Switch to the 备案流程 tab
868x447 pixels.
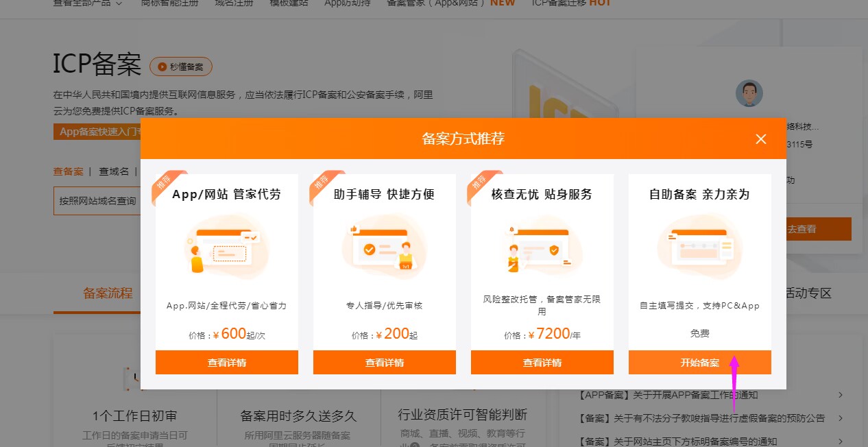[x=108, y=293]
